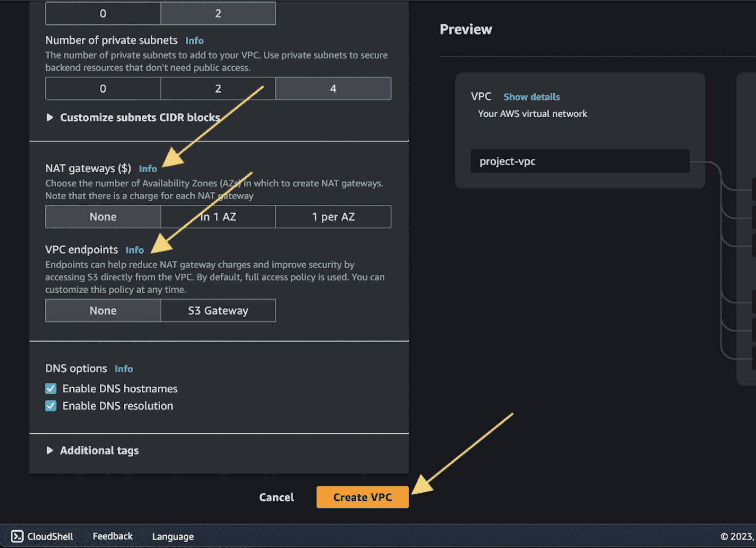Show details of the VPC preview
The image size is (756, 548).
click(x=531, y=96)
